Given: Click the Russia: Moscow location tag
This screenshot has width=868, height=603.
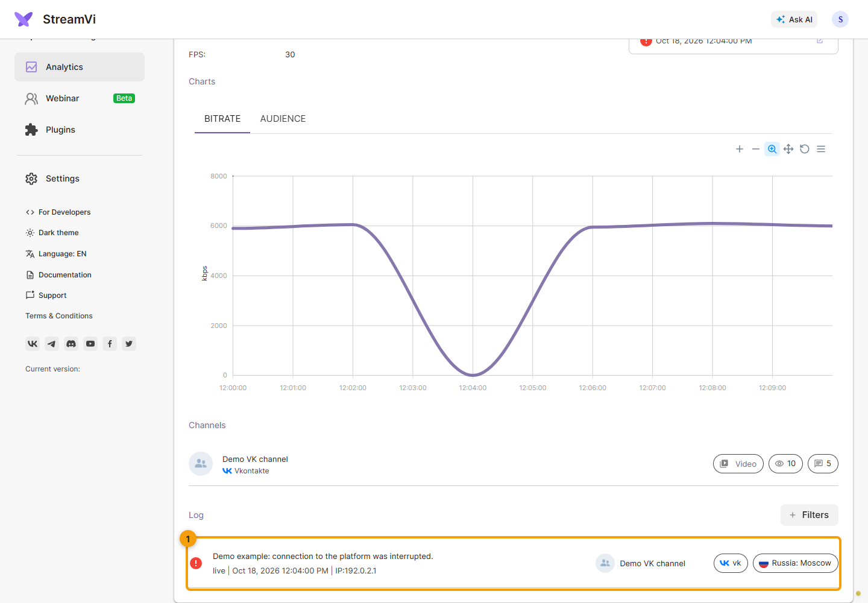Looking at the screenshot, I should pyautogui.click(x=796, y=563).
